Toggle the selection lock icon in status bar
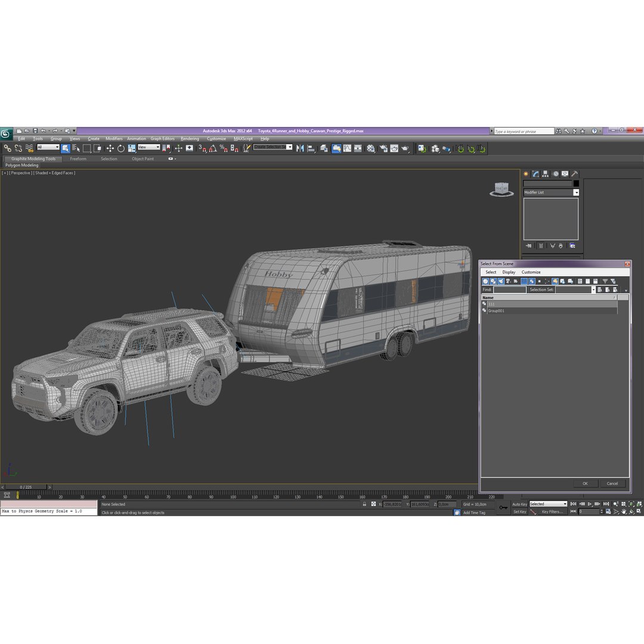 click(364, 504)
